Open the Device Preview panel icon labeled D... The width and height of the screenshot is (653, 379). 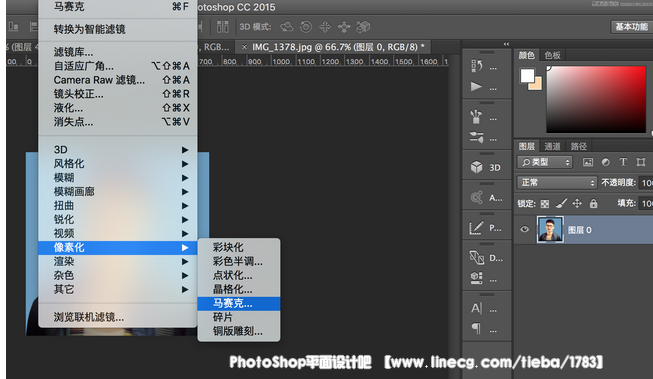[x=476, y=257]
